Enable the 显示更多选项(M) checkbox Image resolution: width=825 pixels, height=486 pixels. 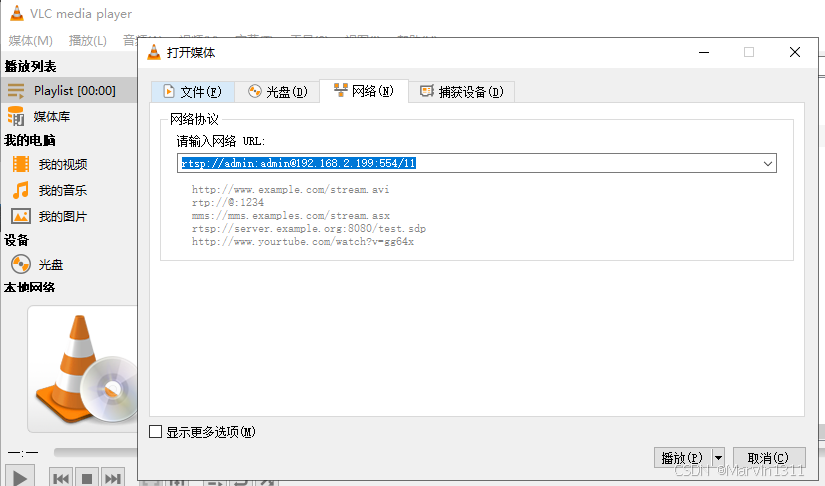click(155, 432)
